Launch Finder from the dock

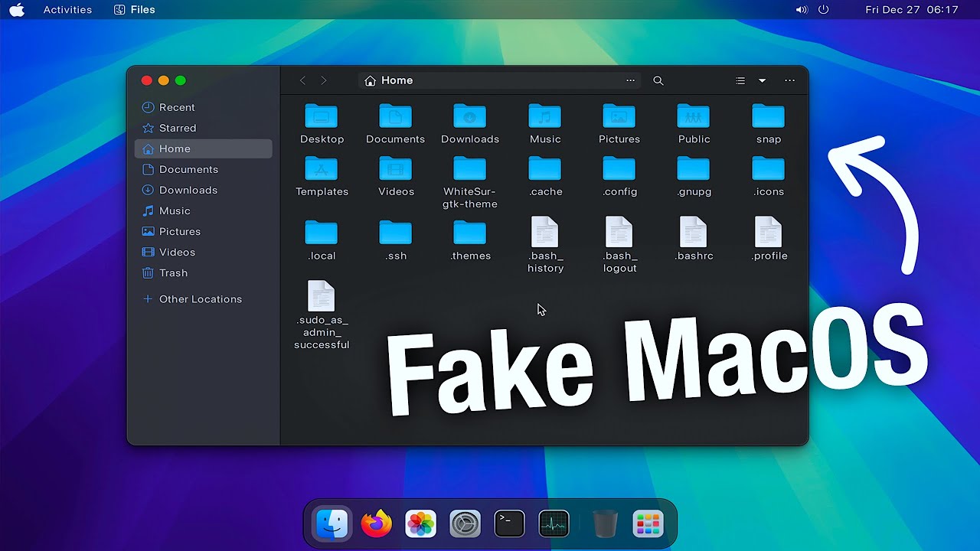click(332, 524)
